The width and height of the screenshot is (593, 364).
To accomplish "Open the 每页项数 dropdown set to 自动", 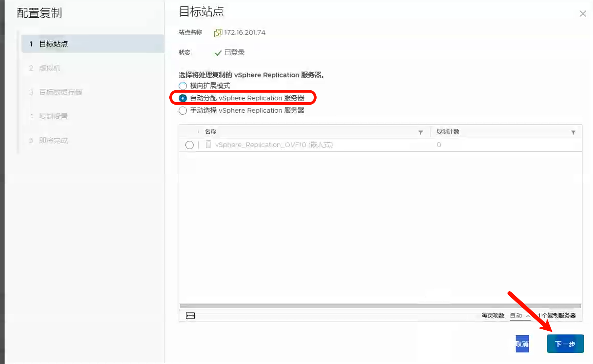I will 520,316.
